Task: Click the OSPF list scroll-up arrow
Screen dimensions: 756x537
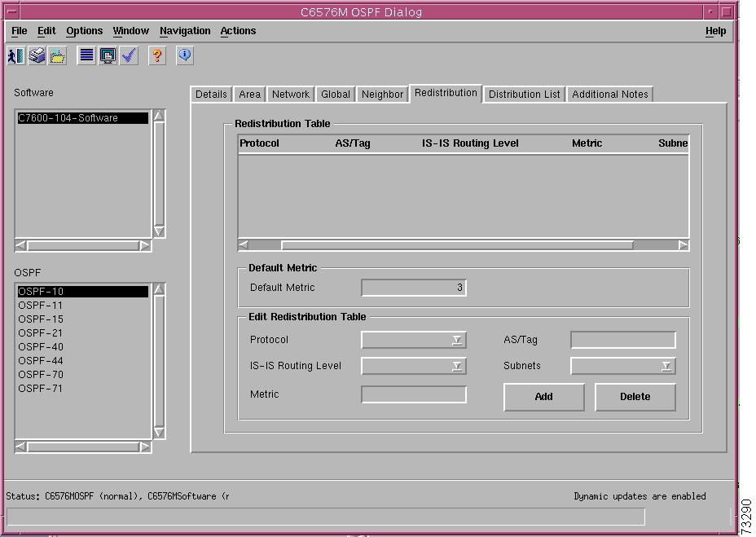Action: 159,289
